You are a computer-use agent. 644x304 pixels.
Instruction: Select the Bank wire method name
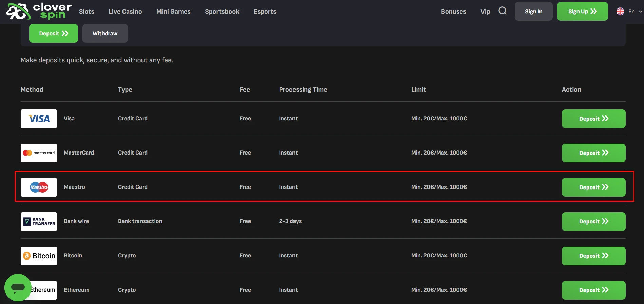76,221
